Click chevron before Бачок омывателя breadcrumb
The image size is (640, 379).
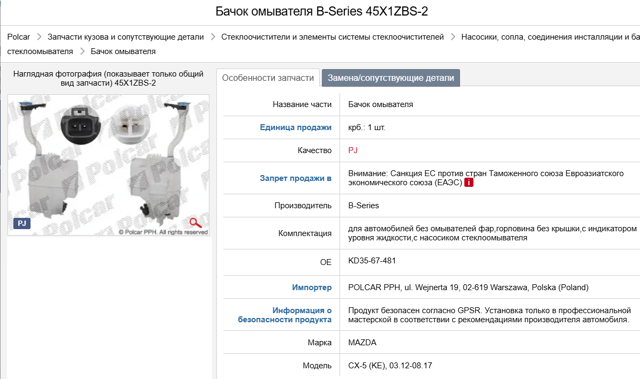click(82, 51)
